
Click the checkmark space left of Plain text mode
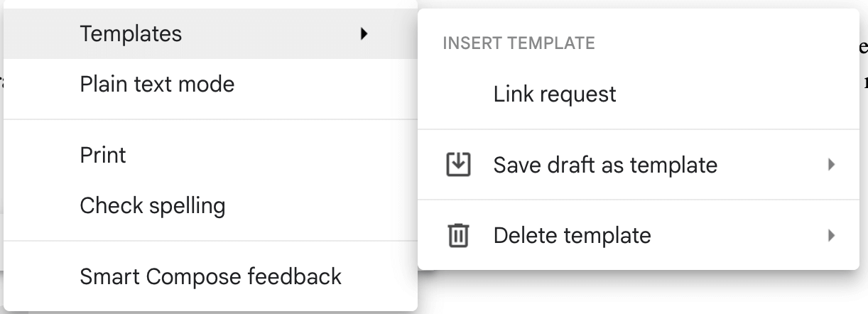[43, 85]
